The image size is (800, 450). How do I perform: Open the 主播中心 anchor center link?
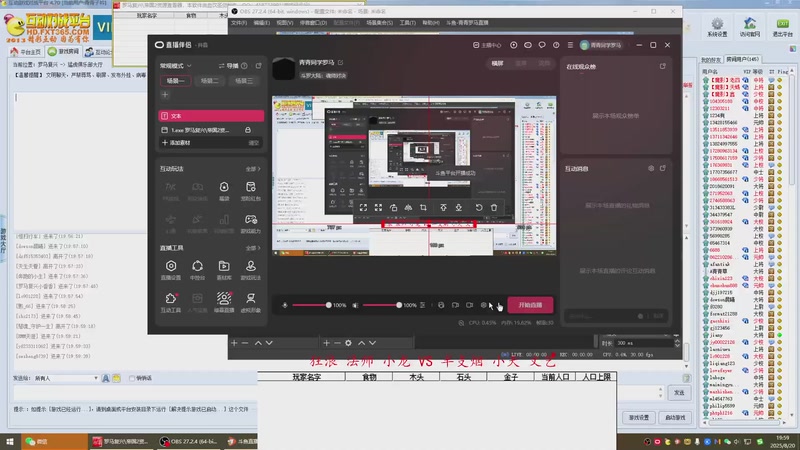pyautogui.click(x=487, y=45)
